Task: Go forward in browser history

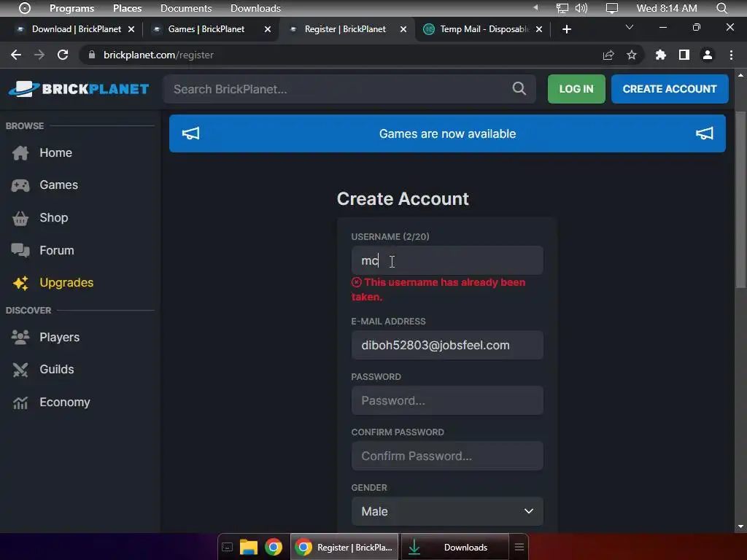Action: (x=39, y=55)
